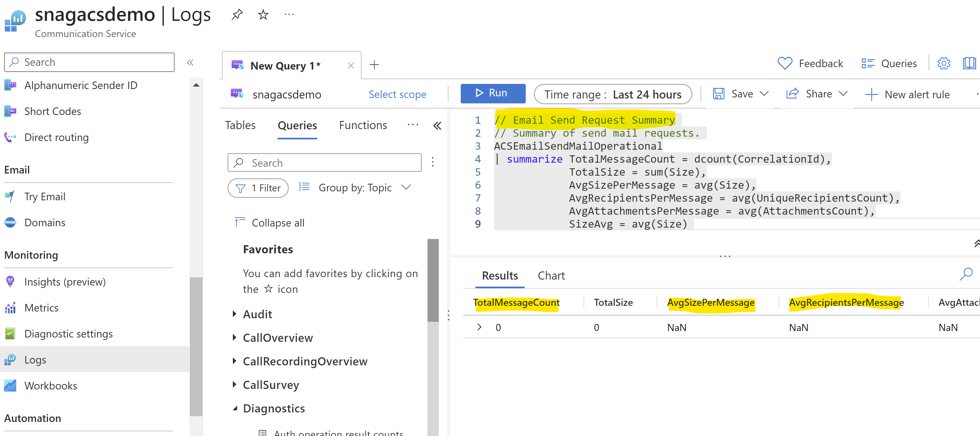The width and height of the screenshot is (980, 436).
Task: Switch to the Tables tab
Action: 240,125
